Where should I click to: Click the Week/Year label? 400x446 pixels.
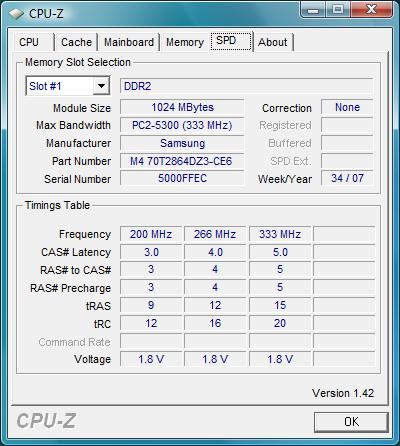285,179
